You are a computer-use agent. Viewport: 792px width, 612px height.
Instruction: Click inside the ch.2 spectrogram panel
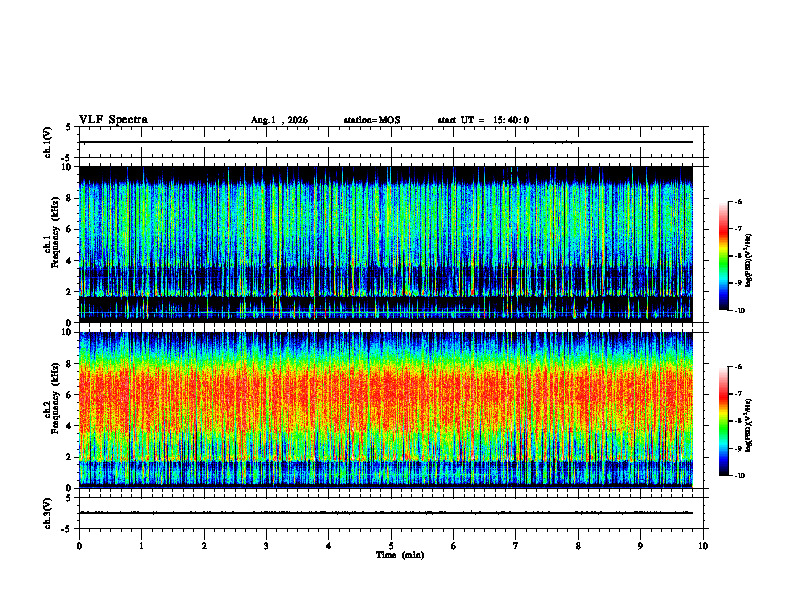(385, 410)
